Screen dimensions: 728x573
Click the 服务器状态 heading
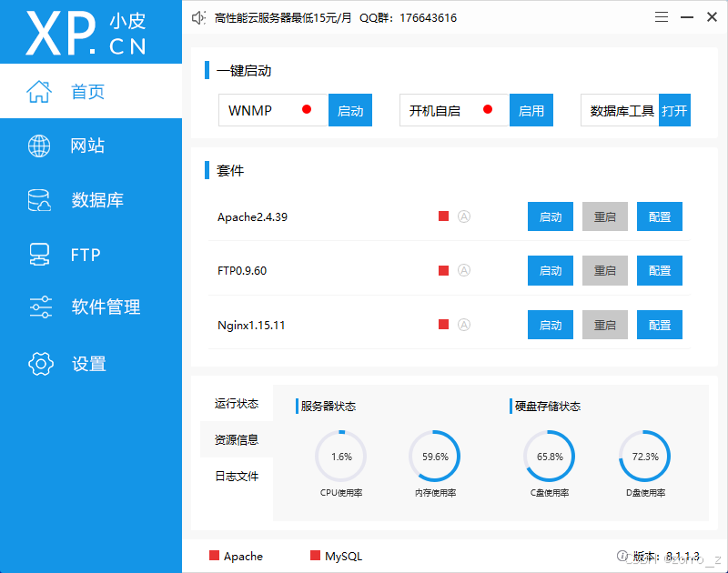click(x=329, y=406)
